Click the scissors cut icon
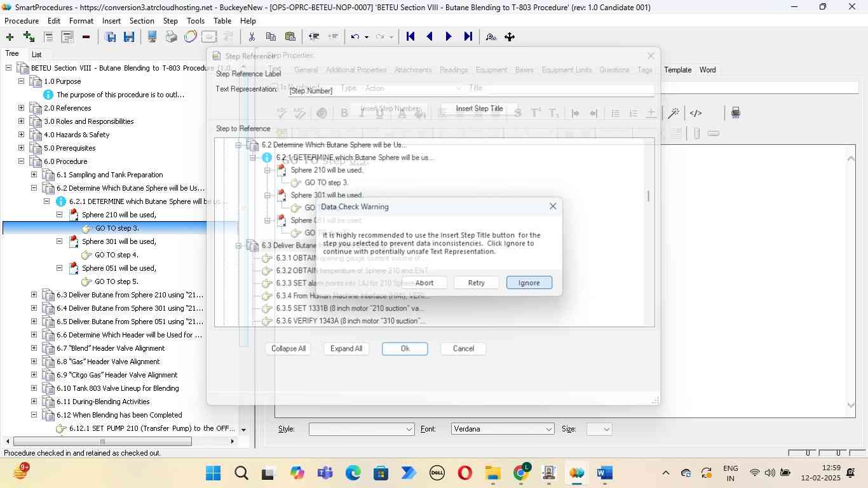The width and height of the screenshot is (868, 488). click(252, 37)
